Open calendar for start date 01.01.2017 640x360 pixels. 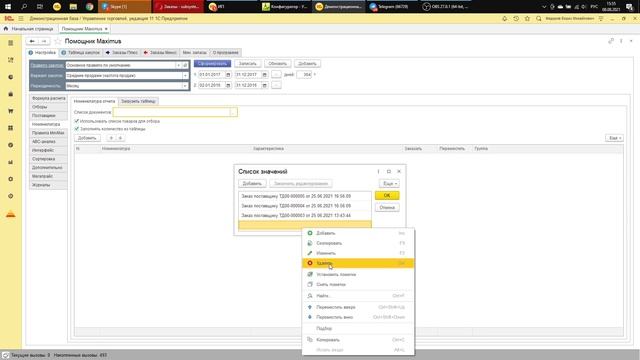click(x=228, y=75)
